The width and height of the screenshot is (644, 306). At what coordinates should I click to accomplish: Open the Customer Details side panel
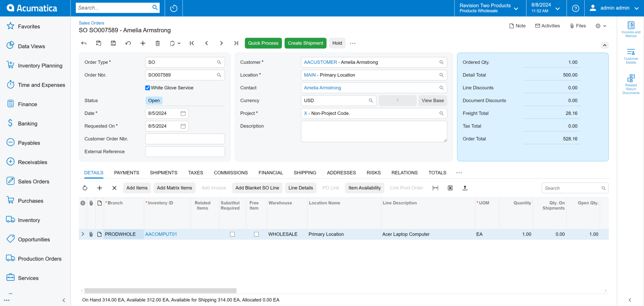[631, 56]
